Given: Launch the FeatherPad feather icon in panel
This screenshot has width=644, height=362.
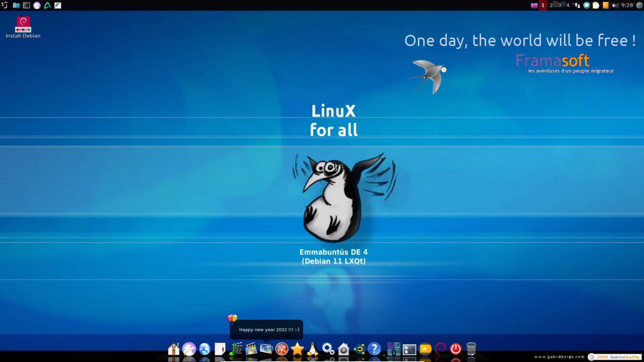Looking at the screenshot, I should pos(58,5).
